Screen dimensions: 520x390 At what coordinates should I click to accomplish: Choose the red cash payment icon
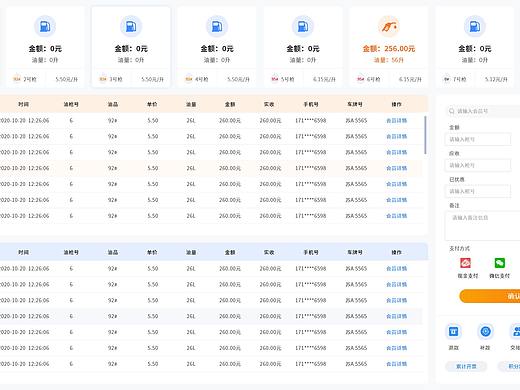click(x=466, y=263)
